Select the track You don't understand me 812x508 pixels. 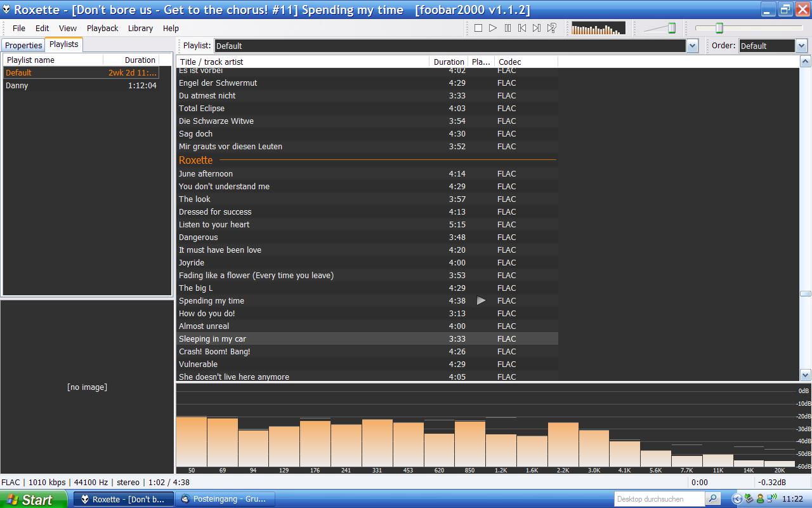point(367,186)
